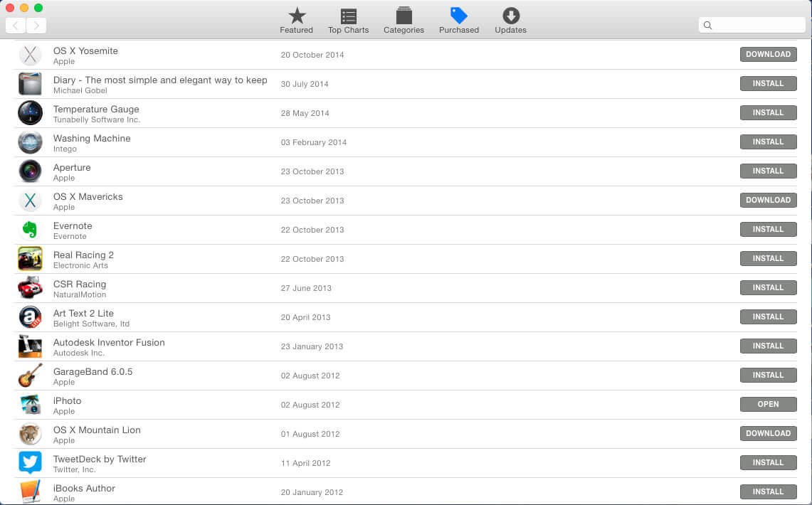The image size is (812, 505).
Task: Click the iPhoto app icon
Action: pyautogui.click(x=30, y=405)
